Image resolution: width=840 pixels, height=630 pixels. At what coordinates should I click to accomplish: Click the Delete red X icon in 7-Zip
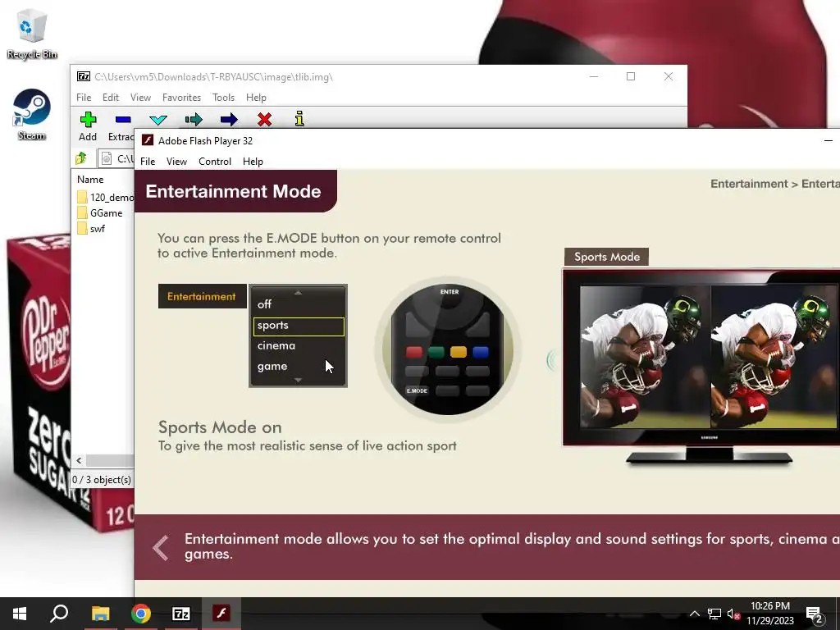pos(264,120)
